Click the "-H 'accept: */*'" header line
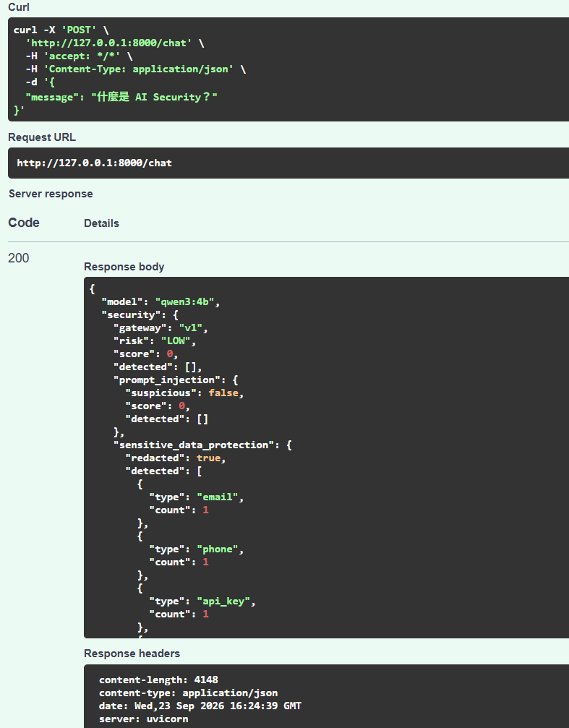569x728 pixels. (79, 56)
